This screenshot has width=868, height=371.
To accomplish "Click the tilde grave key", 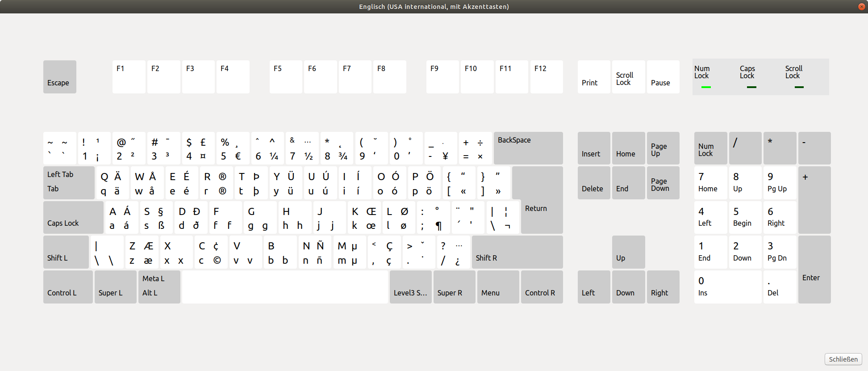I will (x=60, y=148).
